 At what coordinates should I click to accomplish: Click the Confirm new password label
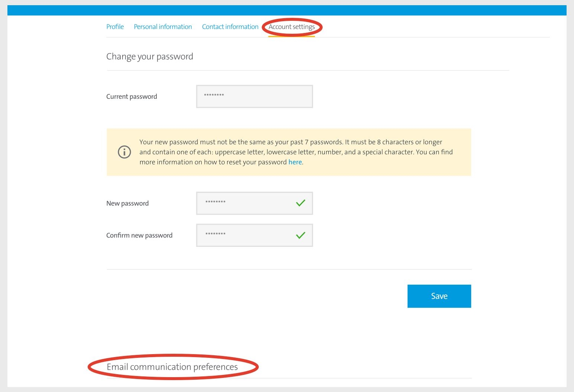[139, 235]
